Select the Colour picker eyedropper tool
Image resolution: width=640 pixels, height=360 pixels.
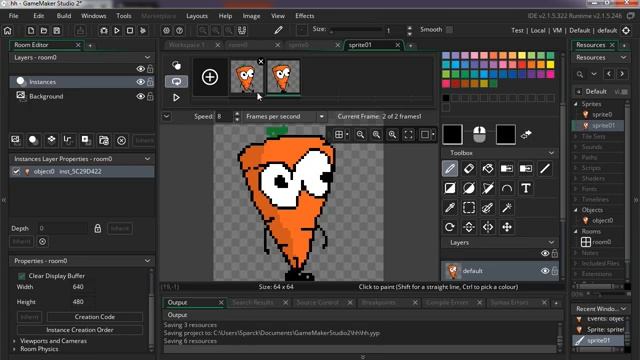(450, 208)
